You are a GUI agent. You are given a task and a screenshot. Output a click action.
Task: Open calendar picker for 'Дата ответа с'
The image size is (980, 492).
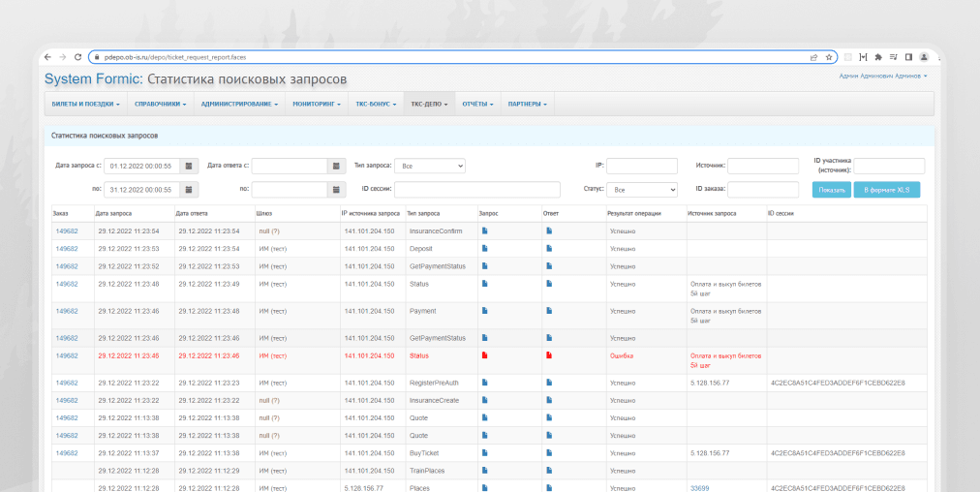click(337, 166)
